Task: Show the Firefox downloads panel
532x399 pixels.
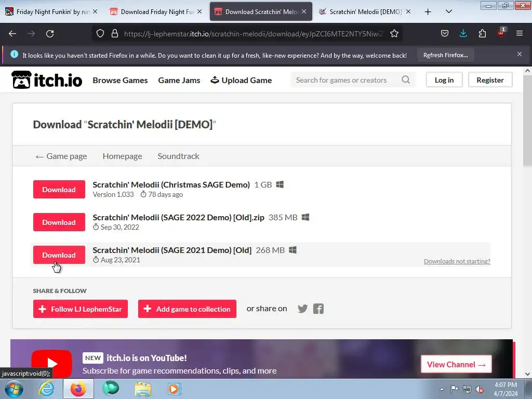Action: [463, 34]
